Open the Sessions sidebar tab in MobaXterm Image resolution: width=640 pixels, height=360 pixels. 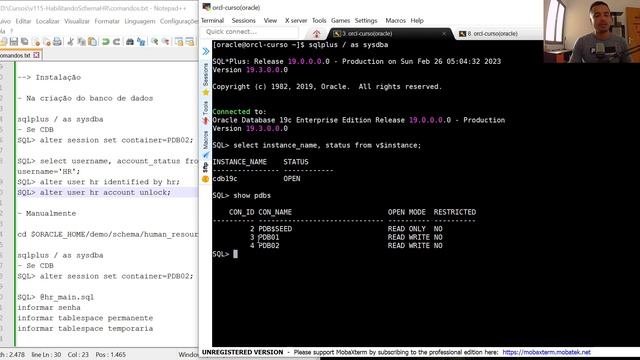(x=205, y=74)
